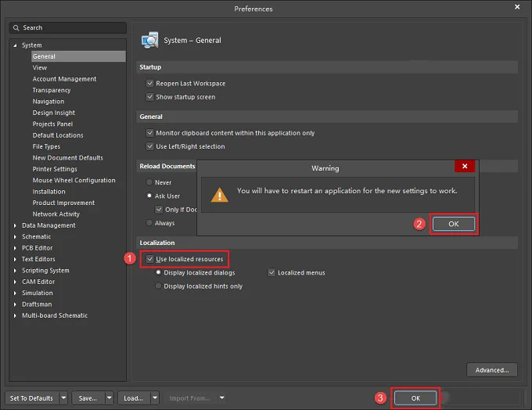Toggle Use localized resources checkbox

[x=149, y=259]
